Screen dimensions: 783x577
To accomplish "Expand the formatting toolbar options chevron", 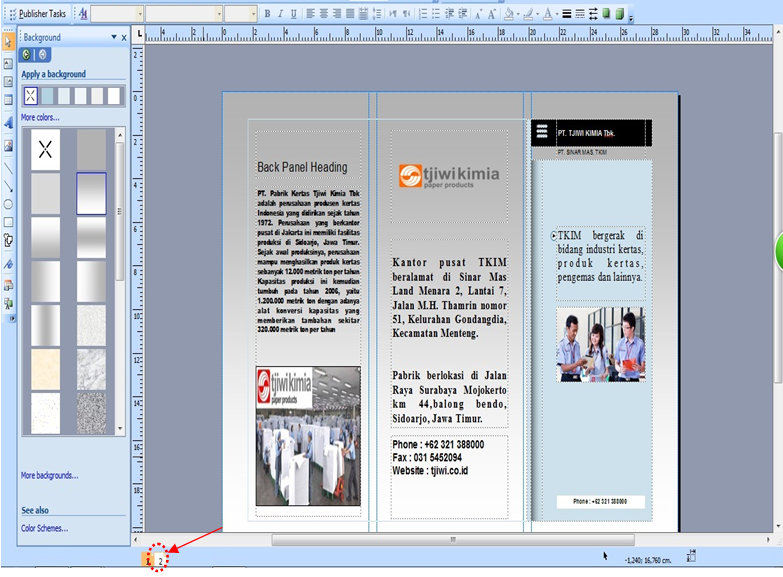I will tap(631, 18).
